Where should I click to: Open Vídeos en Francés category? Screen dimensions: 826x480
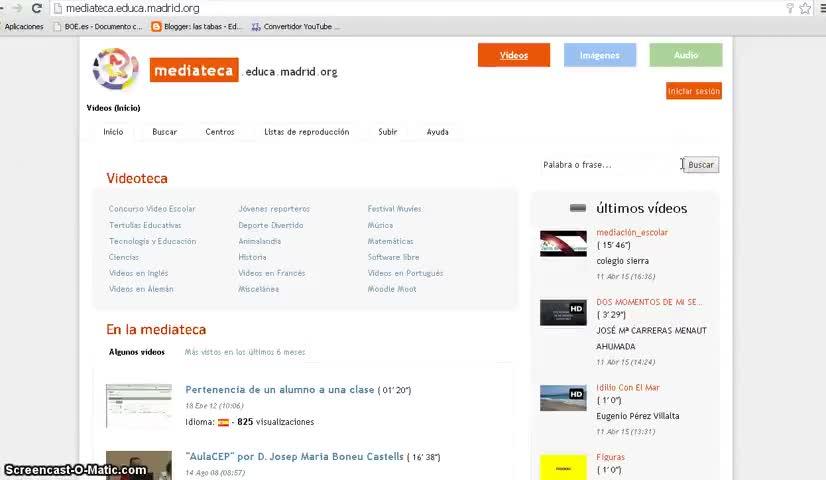coord(271,273)
